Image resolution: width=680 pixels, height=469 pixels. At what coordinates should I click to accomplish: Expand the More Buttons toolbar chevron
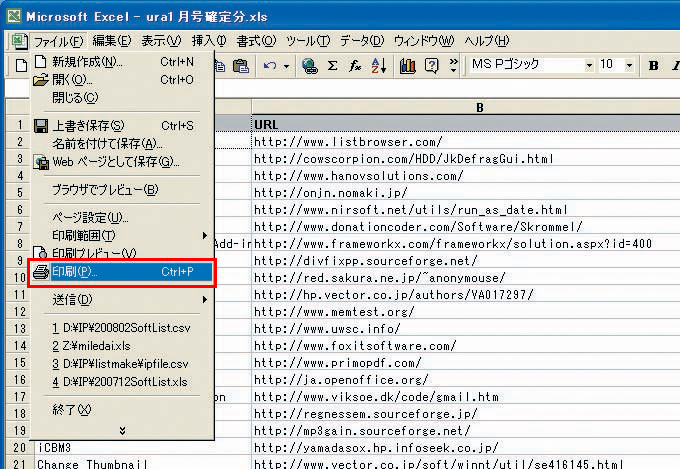coord(454,66)
